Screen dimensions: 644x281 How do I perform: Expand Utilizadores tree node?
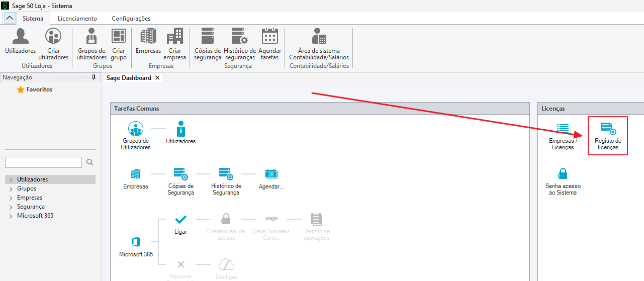tap(11, 179)
